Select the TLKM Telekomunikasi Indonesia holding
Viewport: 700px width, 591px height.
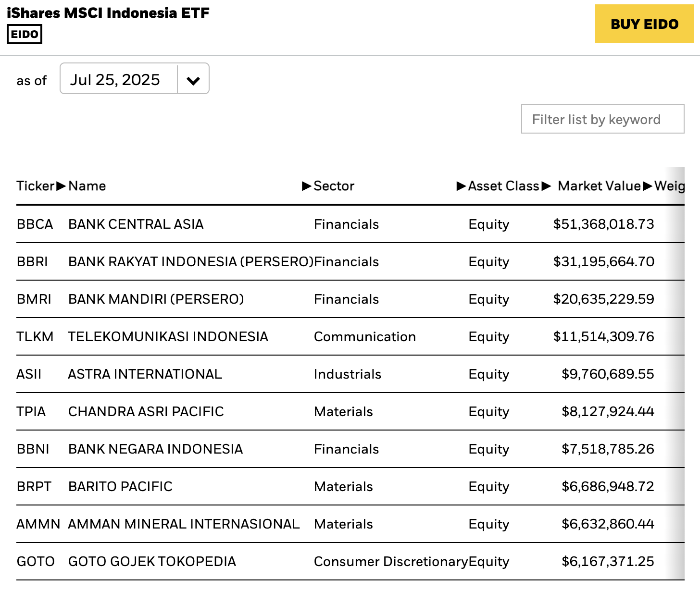(192, 336)
